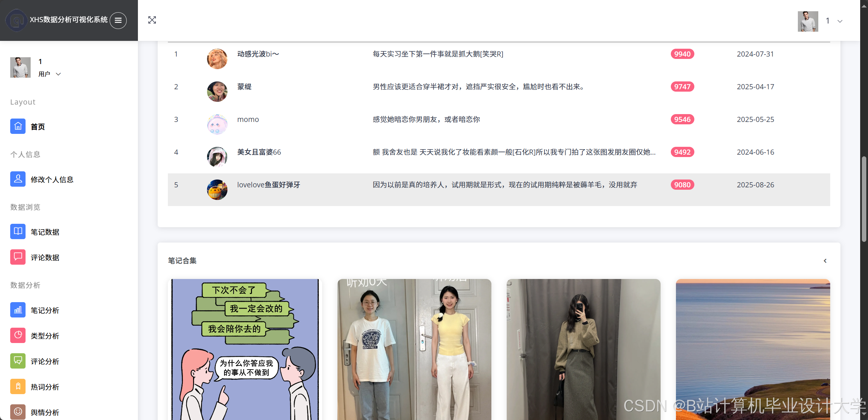Select the 笔记分析 bar chart icon
Image resolution: width=868 pixels, height=420 pixels.
tap(18, 310)
